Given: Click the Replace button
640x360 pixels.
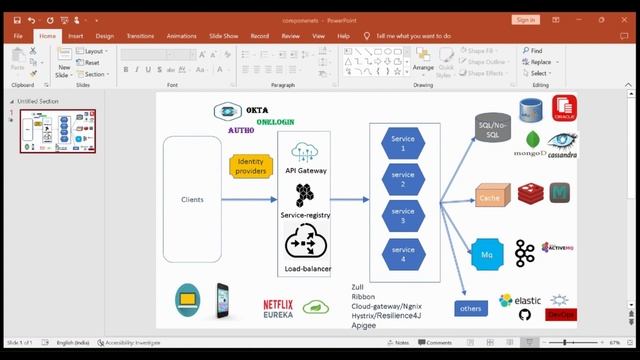Looking at the screenshot, I should pyautogui.click(x=540, y=62).
